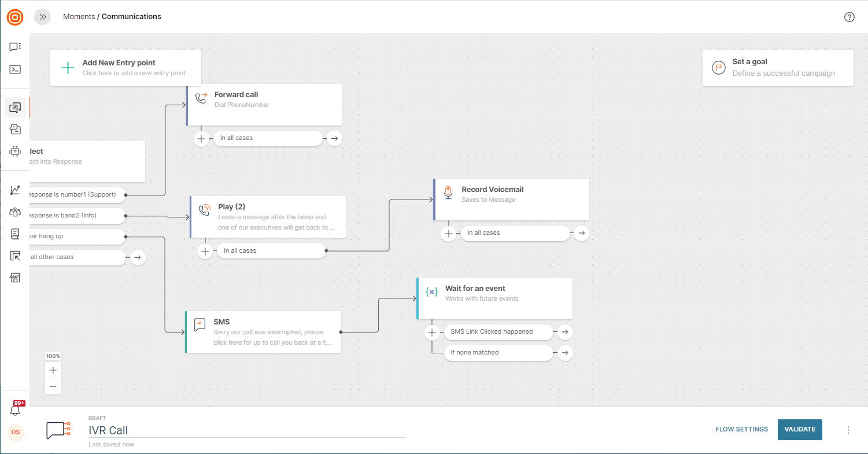The image size is (868, 454).
Task: Open FLOW SETTINGS
Action: (x=741, y=429)
